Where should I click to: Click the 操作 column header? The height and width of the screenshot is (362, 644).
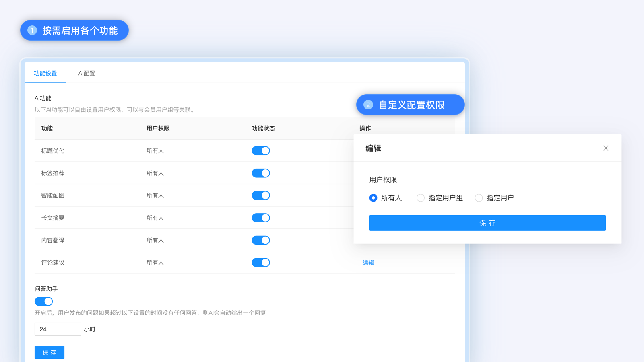(x=365, y=128)
